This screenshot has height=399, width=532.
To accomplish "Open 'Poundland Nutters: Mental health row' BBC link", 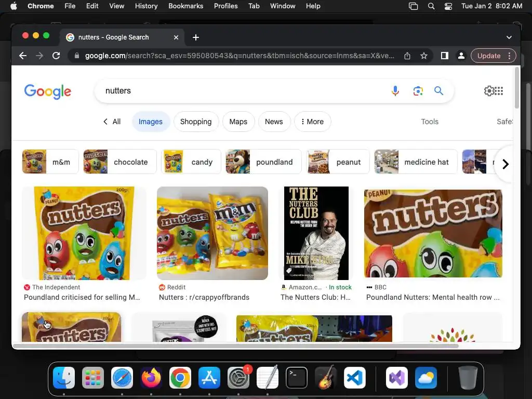I will [433, 297].
